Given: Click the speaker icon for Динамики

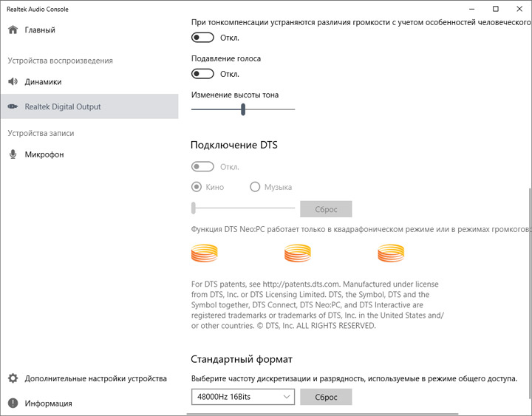Looking at the screenshot, I should click(x=13, y=82).
